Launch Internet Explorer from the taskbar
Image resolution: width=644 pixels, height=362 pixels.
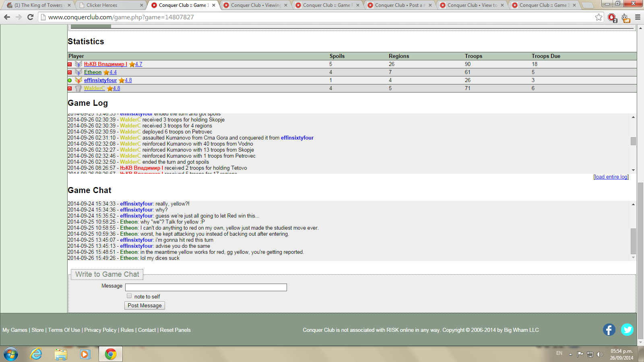(36, 354)
